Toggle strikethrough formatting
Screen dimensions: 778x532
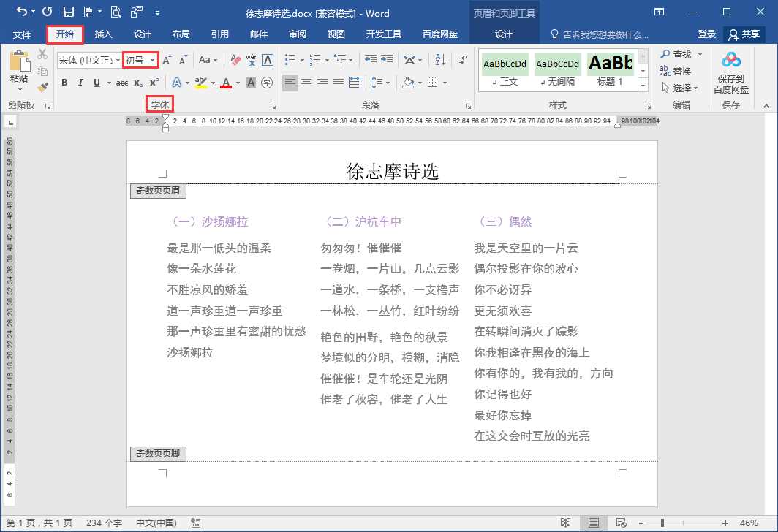122,82
